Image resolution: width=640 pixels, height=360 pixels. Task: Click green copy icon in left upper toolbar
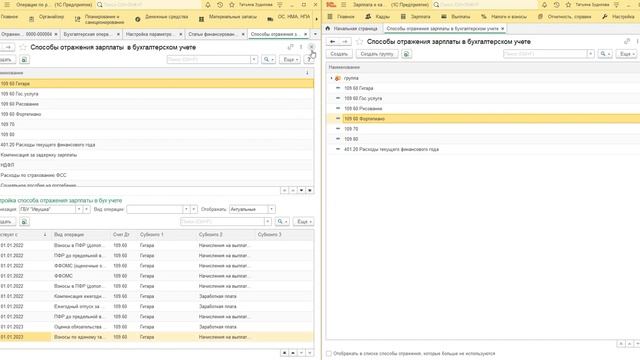(x=24, y=60)
